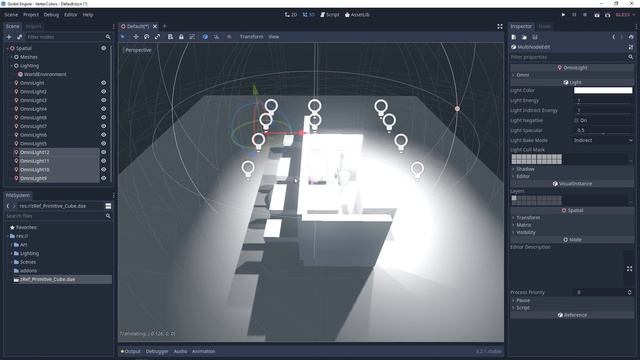Toggle visibility of Spatial root node
The width and height of the screenshot is (640, 360).
(x=104, y=48)
